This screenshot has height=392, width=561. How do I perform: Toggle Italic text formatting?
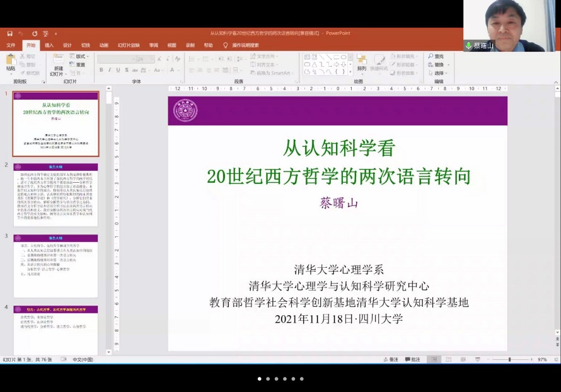pyautogui.click(x=109, y=70)
